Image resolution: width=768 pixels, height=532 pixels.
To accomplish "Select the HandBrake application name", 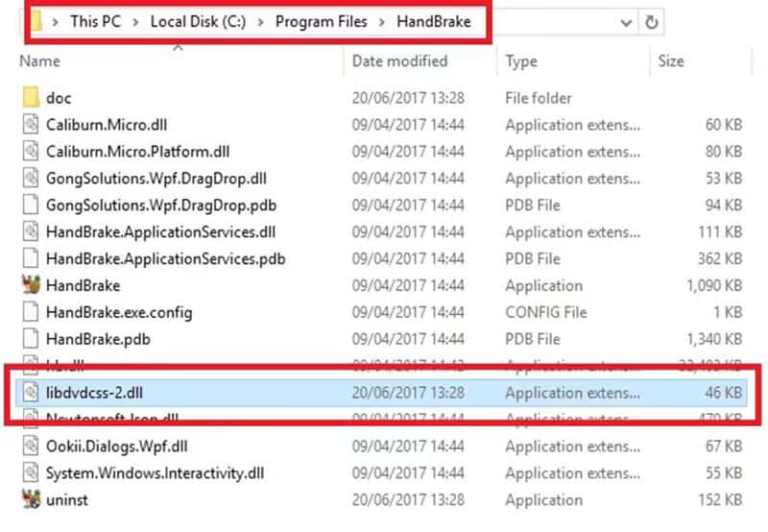I will (83, 285).
